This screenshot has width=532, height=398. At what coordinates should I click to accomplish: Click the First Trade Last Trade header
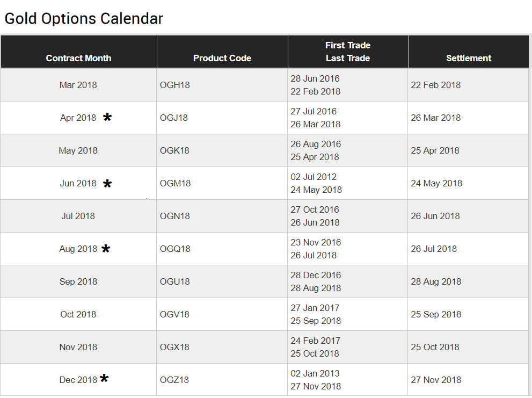(348, 52)
